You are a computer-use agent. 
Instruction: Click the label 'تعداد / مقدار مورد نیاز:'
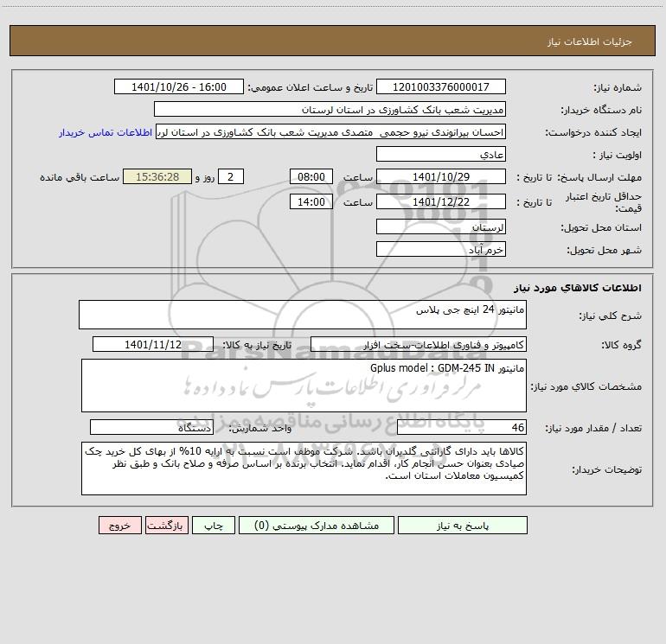pos(593,429)
